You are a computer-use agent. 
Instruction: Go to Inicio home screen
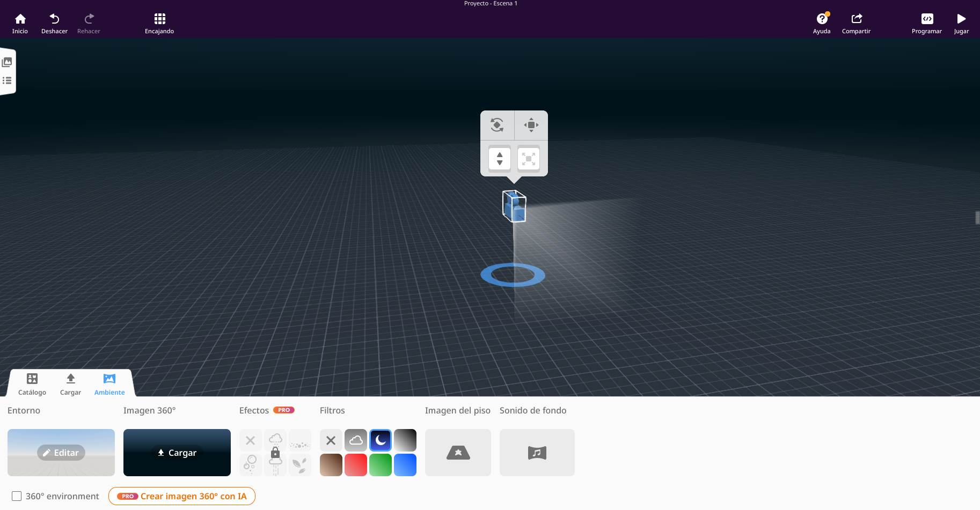tap(20, 24)
